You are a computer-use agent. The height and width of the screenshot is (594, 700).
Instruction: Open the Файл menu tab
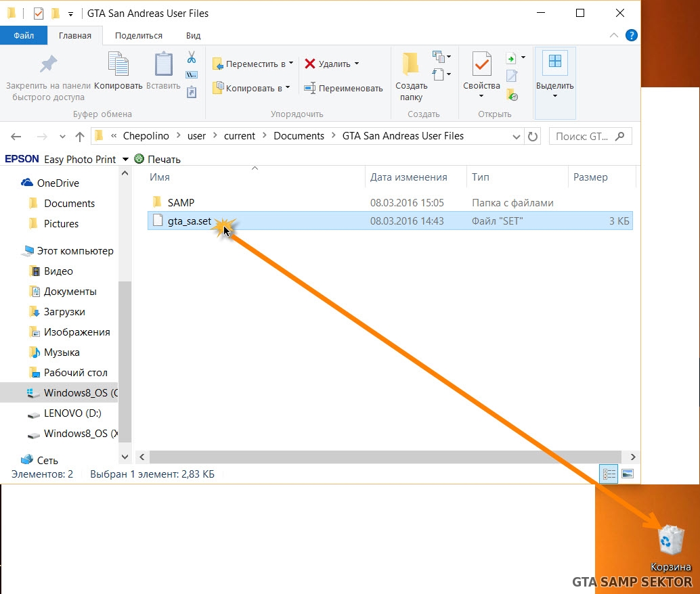pyautogui.click(x=24, y=36)
